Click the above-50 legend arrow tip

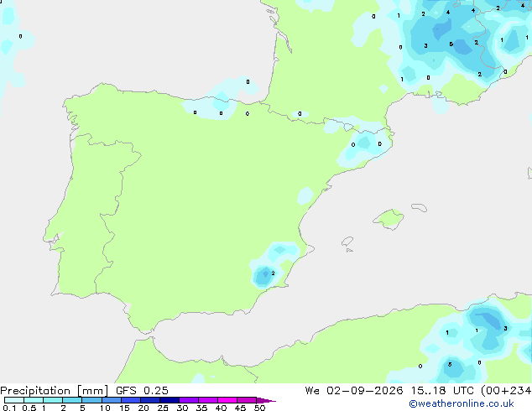266,401
